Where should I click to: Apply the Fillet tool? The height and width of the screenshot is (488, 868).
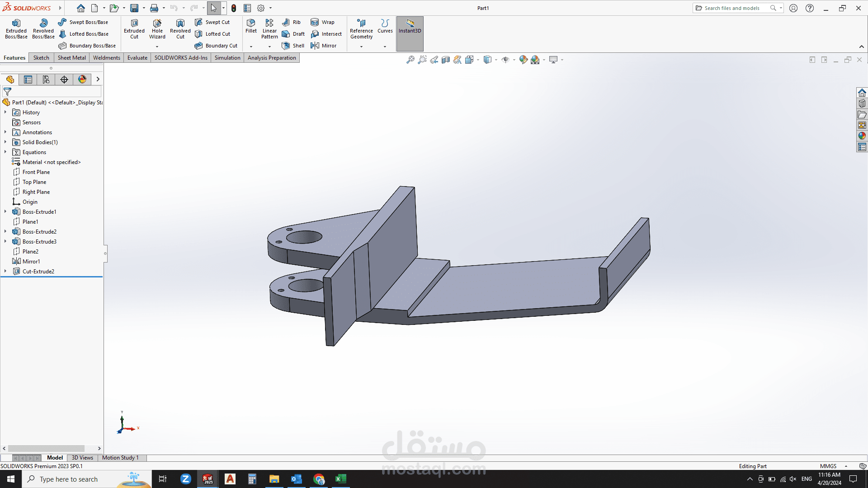coord(251,26)
